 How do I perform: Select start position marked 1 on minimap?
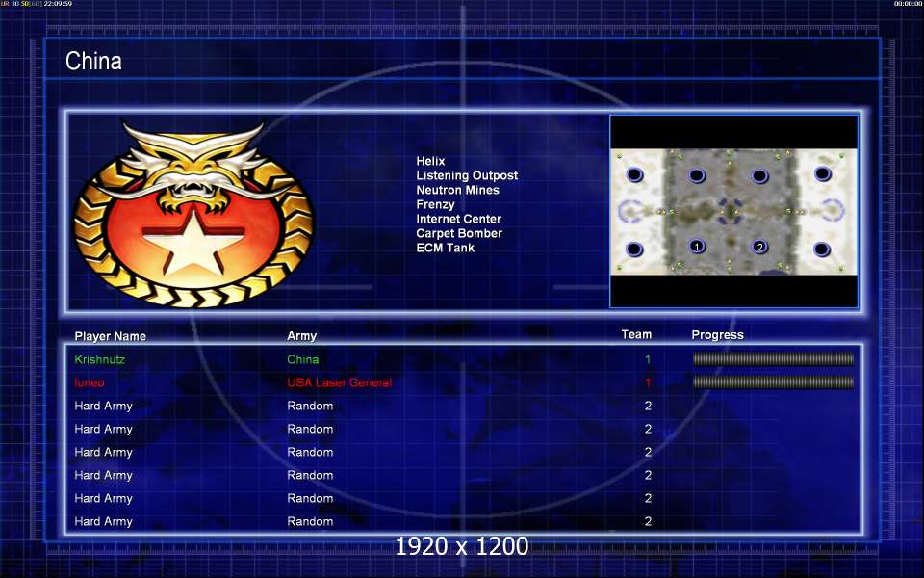tap(697, 246)
